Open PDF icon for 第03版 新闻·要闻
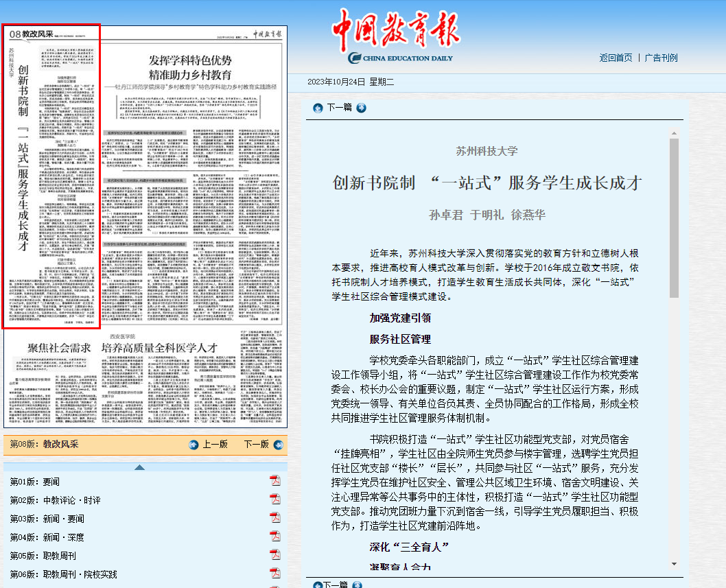The width and height of the screenshot is (726, 588). click(x=275, y=518)
